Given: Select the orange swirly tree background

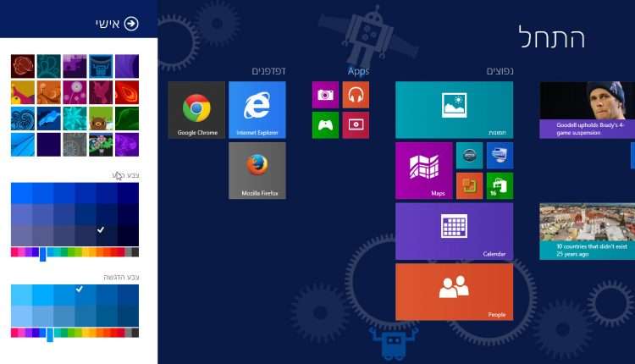Looking at the screenshot, I should click(x=48, y=92).
